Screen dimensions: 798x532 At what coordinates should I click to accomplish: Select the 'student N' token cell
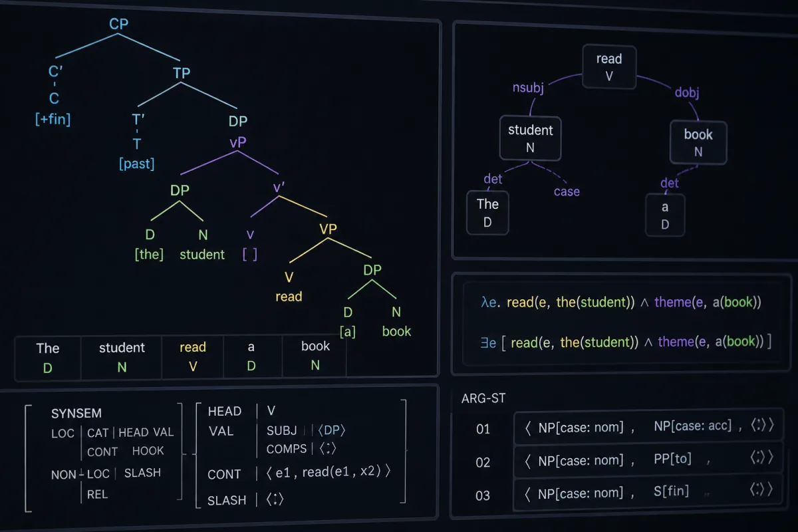click(x=122, y=357)
